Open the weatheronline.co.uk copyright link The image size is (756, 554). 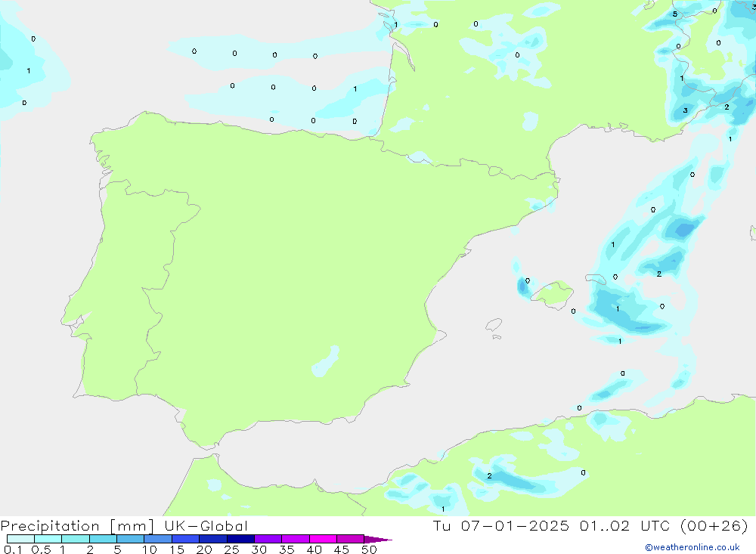692,547
